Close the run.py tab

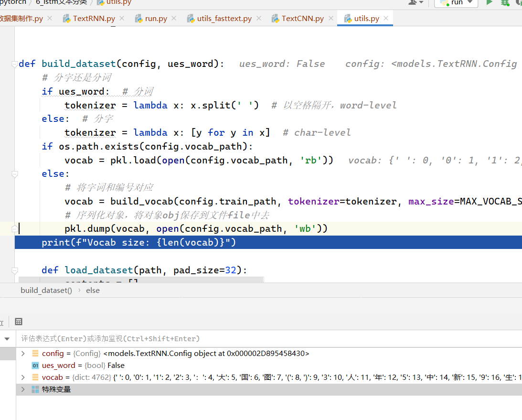(x=174, y=18)
